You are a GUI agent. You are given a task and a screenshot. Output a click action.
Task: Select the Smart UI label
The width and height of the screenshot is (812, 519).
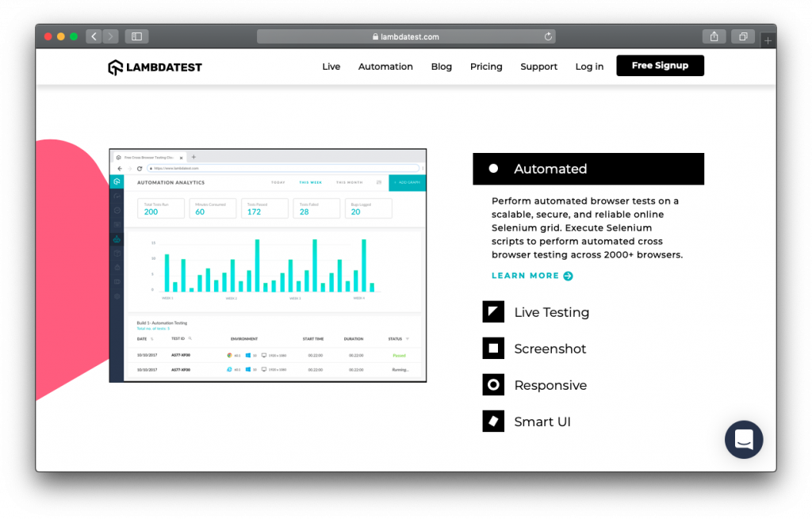tap(542, 422)
